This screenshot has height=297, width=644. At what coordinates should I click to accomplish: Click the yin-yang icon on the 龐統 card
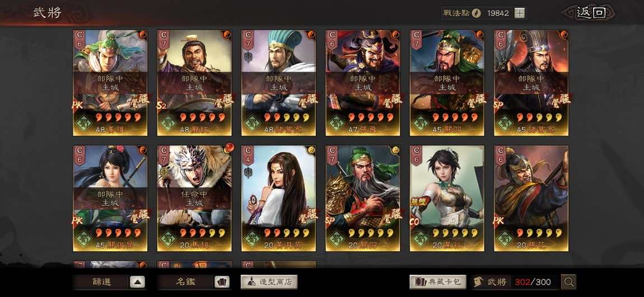coord(227,35)
